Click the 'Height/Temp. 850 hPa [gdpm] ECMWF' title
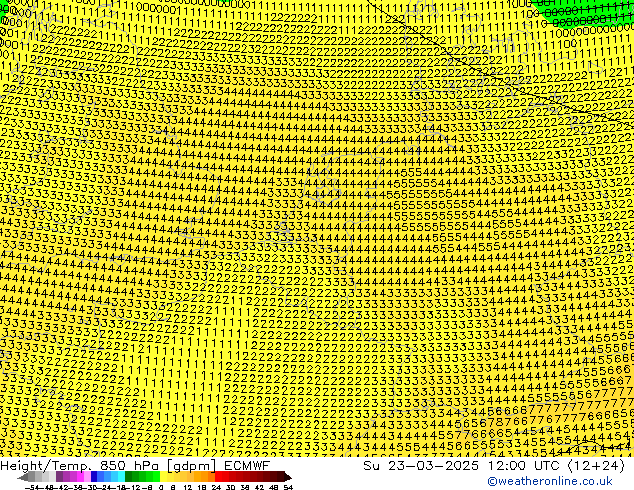Screen dimensions: 634x490 [x=135, y=466]
